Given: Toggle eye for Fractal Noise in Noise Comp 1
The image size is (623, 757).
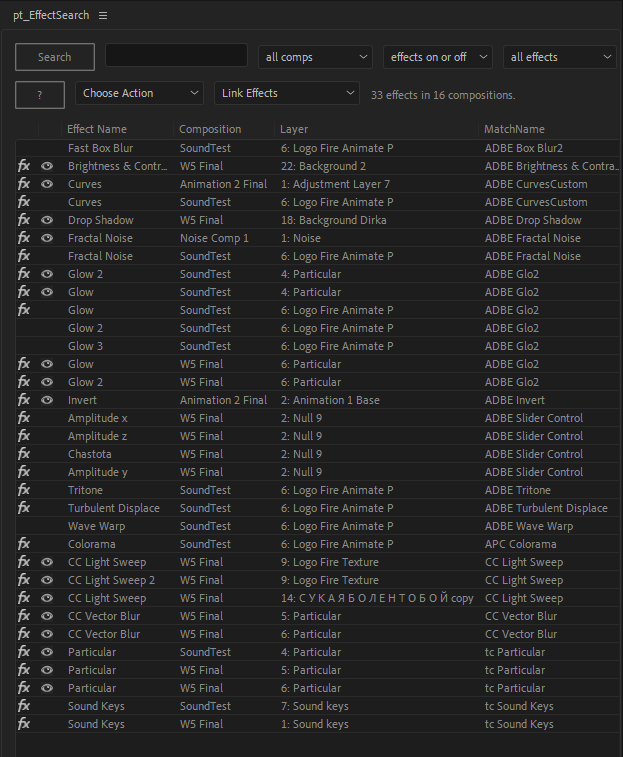Looking at the screenshot, I should pos(47,238).
